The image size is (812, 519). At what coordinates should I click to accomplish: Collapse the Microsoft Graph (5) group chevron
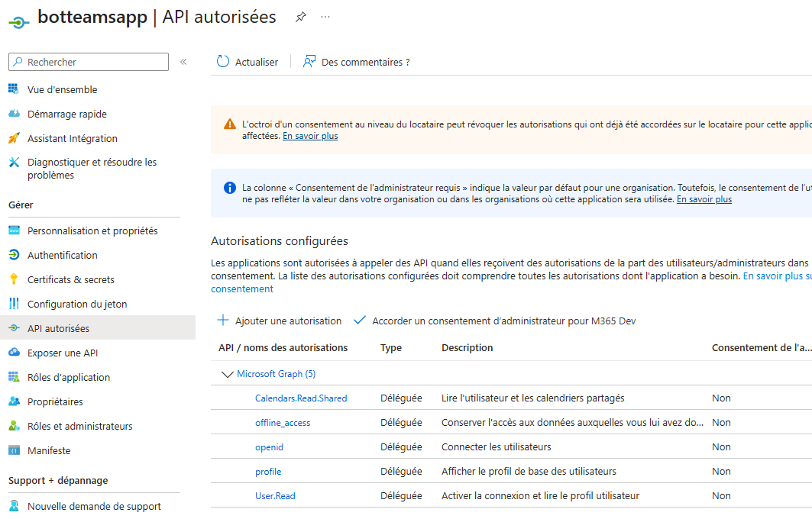(x=227, y=374)
